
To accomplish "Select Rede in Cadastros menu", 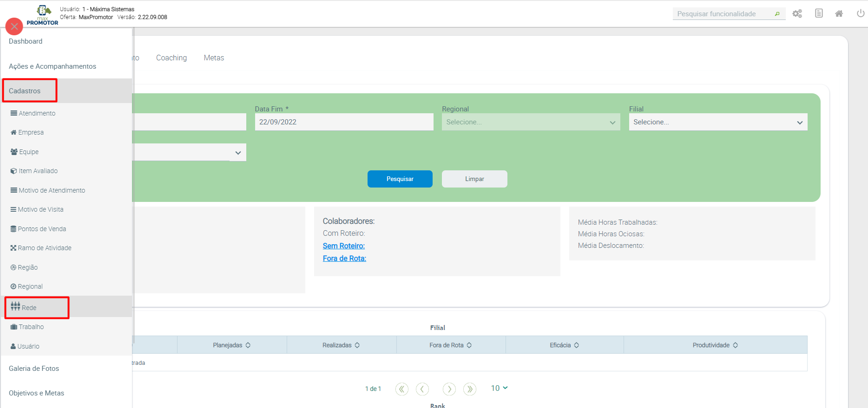I will click(x=29, y=307).
